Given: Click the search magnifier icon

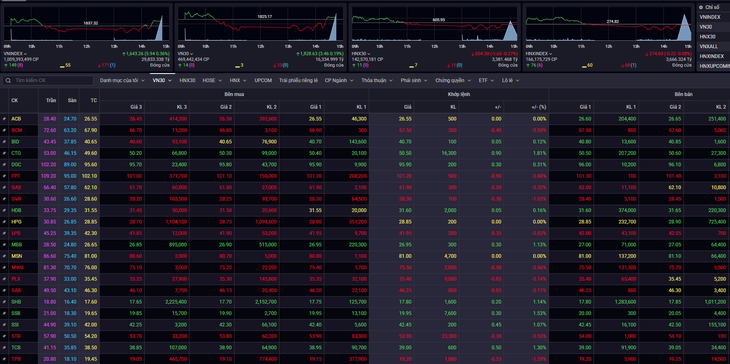Looking at the screenshot, I should click(8, 81).
